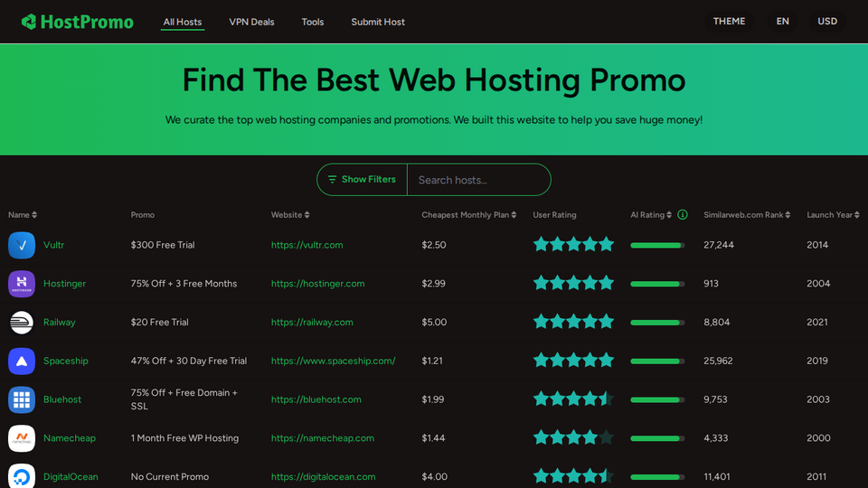Open the EN language selector
868x488 pixels.
click(782, 21)
